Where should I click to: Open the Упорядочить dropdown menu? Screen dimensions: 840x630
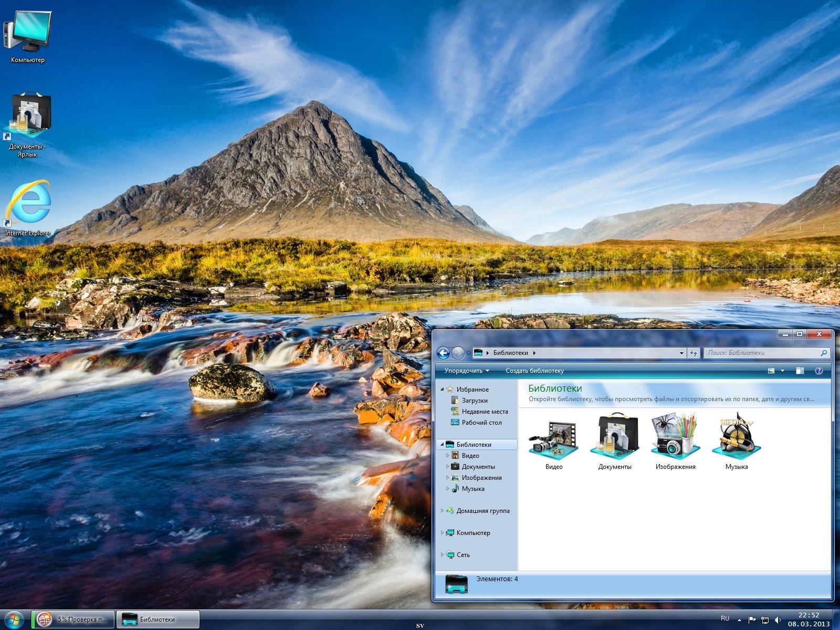coord(466,371)
